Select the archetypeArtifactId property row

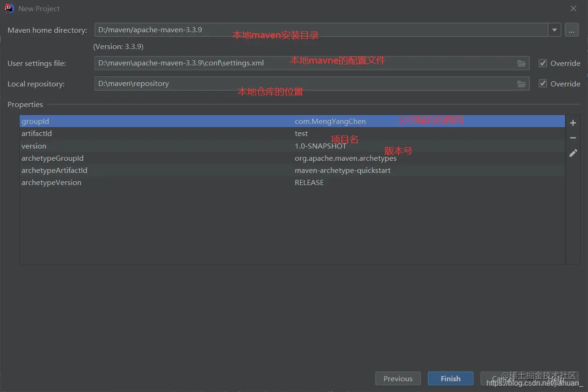[292, 170]
